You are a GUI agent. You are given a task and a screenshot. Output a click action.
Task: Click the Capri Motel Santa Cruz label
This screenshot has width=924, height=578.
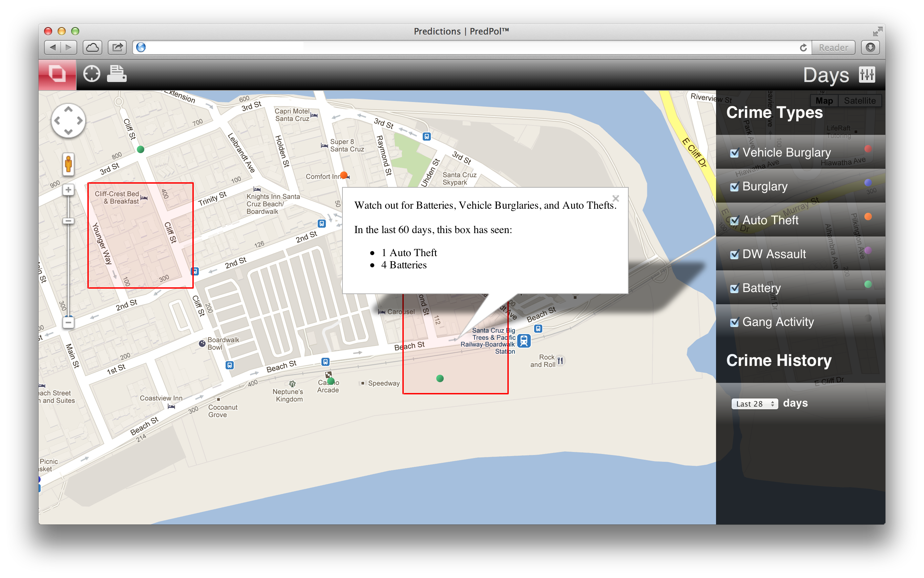pyautogui.click(x=292, y=115)
